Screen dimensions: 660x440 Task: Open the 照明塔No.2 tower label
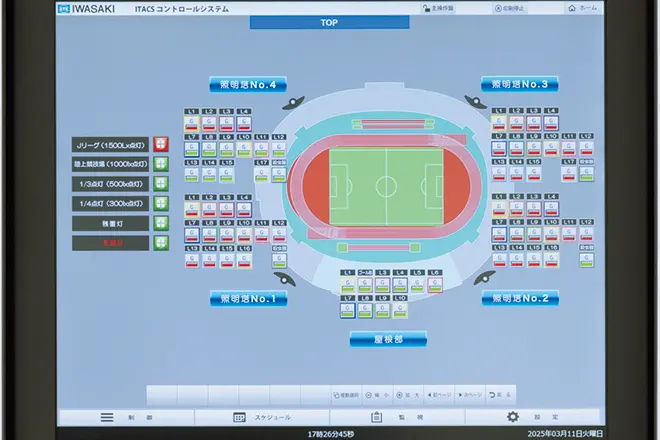click(x=519, y=299)
